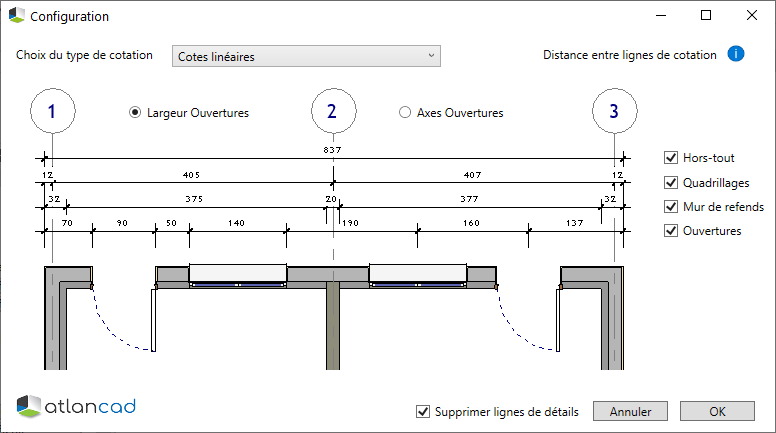This screenshot has height=433, width=776.
Task: Toggle the Ouvertures checkbox
Action: [x=671, y=231]
